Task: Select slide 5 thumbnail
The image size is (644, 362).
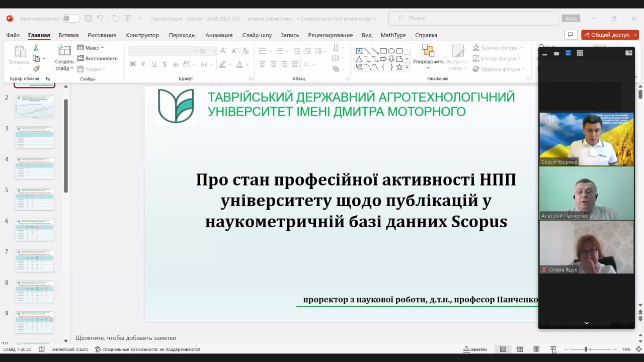Action: (34, 199)
